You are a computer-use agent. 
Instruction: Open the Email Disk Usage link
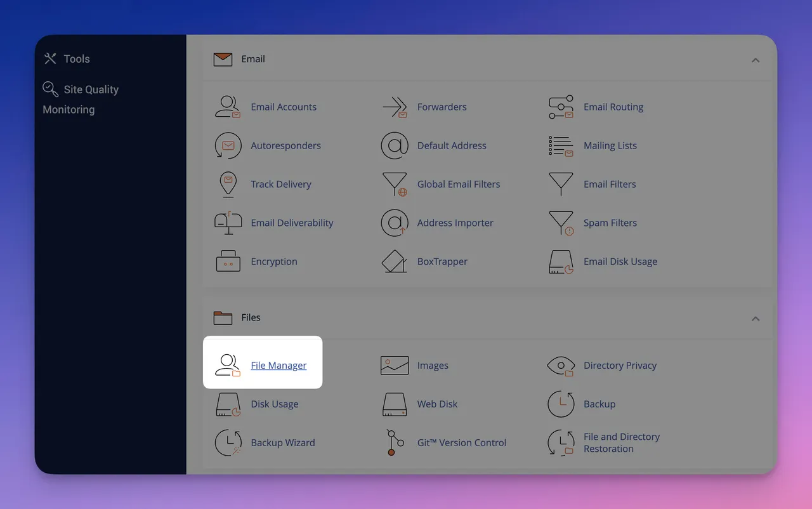point(620,261)
